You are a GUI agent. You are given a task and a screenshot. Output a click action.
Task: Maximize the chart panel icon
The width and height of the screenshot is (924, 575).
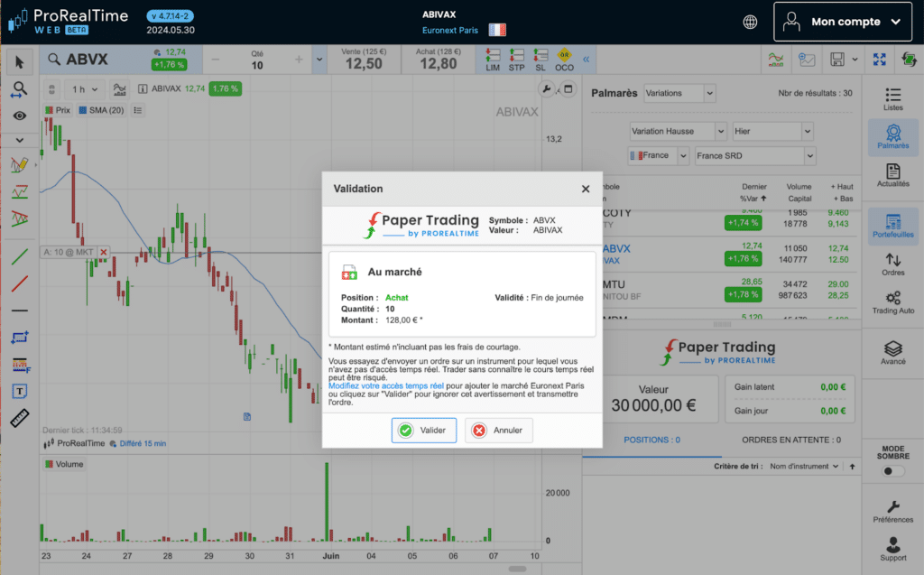(568, 89)
